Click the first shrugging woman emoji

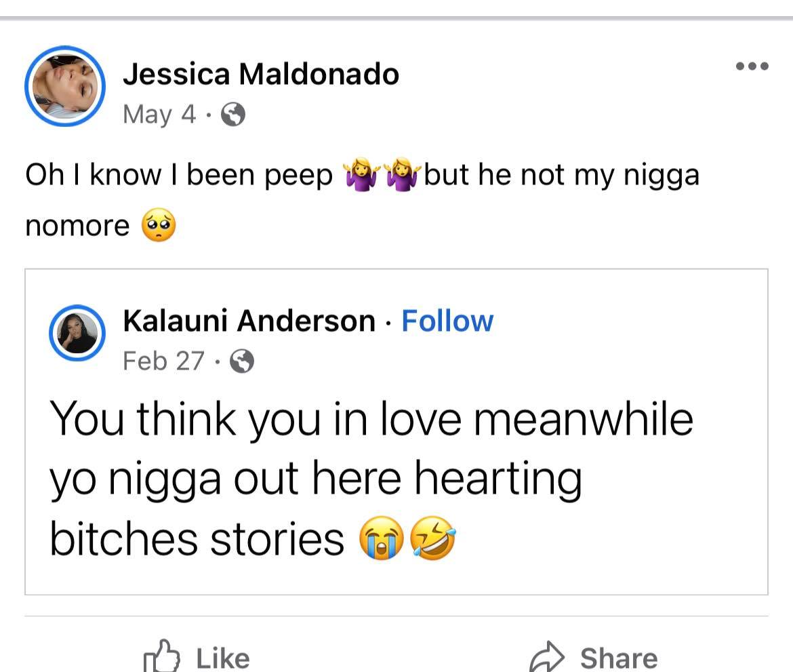pyautogui.click(x=361, y=175)
